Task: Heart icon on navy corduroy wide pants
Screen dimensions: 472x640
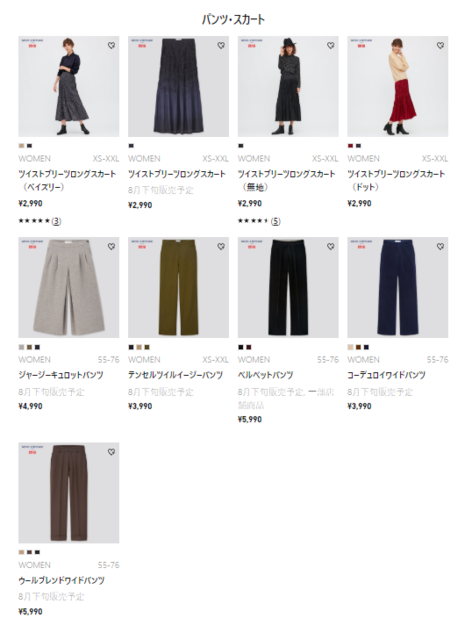Action: (440, 247)
